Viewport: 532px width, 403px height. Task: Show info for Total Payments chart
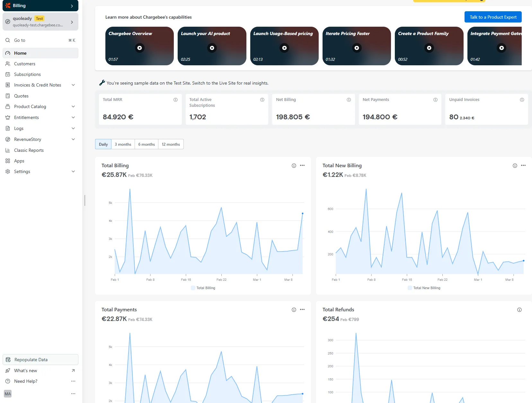point(294,310)
